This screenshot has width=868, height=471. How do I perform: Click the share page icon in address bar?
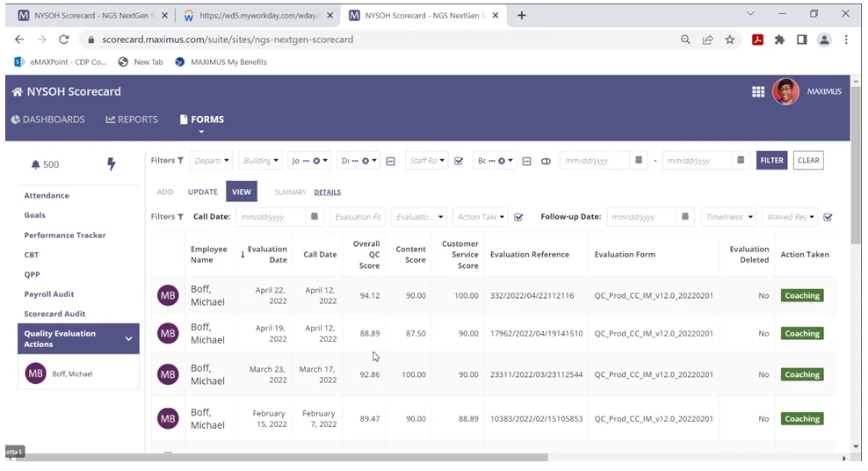(x=707, y=40)
